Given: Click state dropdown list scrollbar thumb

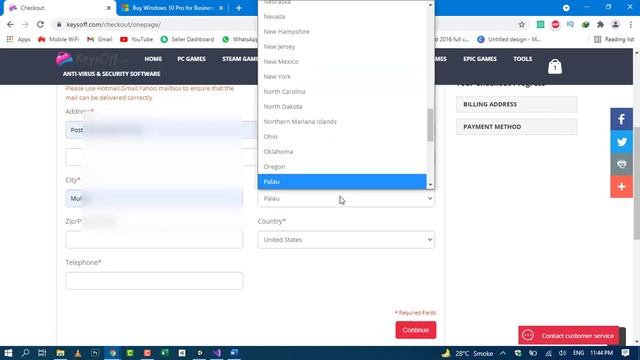Looking at the screenshot, I should (x=430, y=125).
